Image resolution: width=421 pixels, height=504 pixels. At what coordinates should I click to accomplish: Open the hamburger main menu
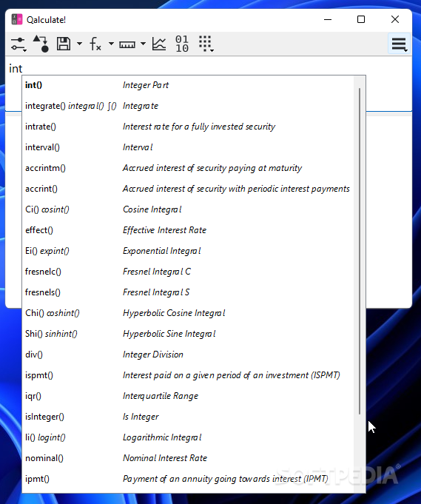(399, 44)
